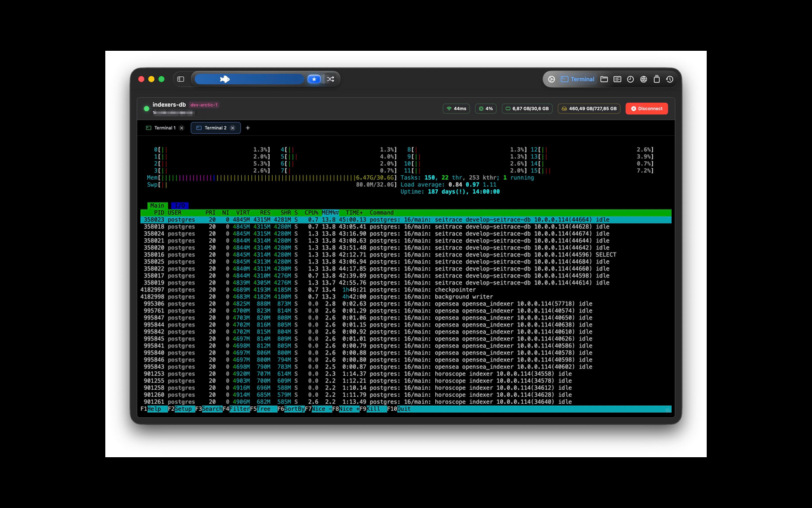812x508 pixels.
Task: Toggle the sidebar panel icon
Action: (181, 79)
